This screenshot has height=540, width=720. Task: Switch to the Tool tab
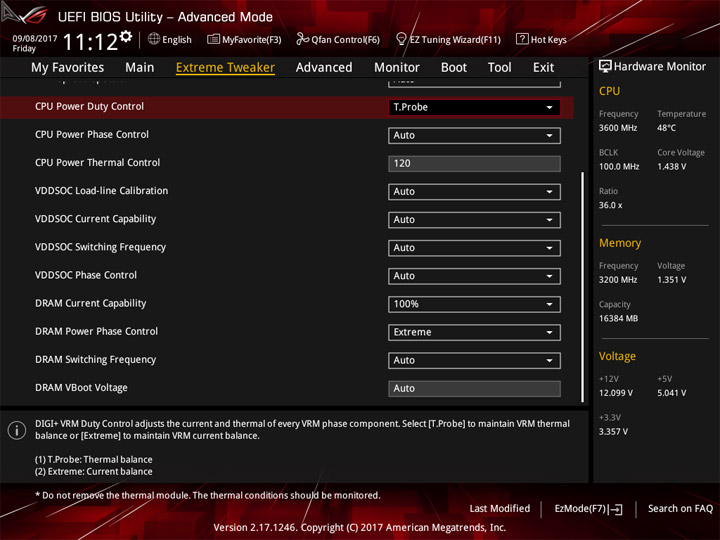499,68
